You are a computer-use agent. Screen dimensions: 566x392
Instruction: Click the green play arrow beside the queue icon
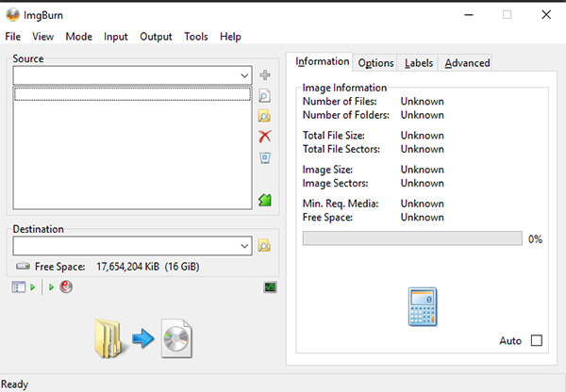(x=33, y=287)
